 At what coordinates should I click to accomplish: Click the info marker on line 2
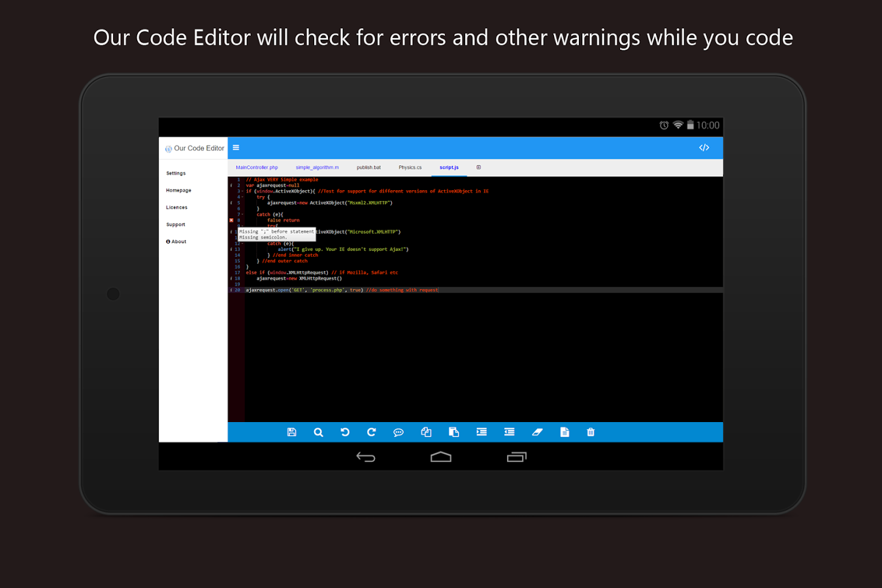[231, 186]
